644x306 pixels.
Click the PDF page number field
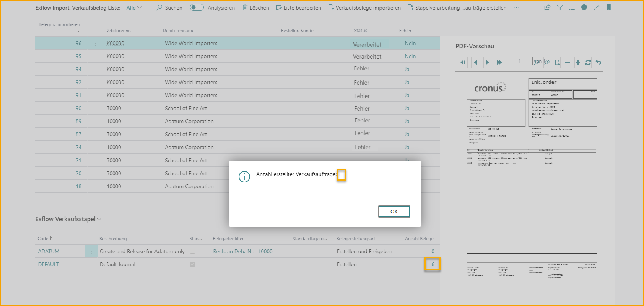[522, 61]
